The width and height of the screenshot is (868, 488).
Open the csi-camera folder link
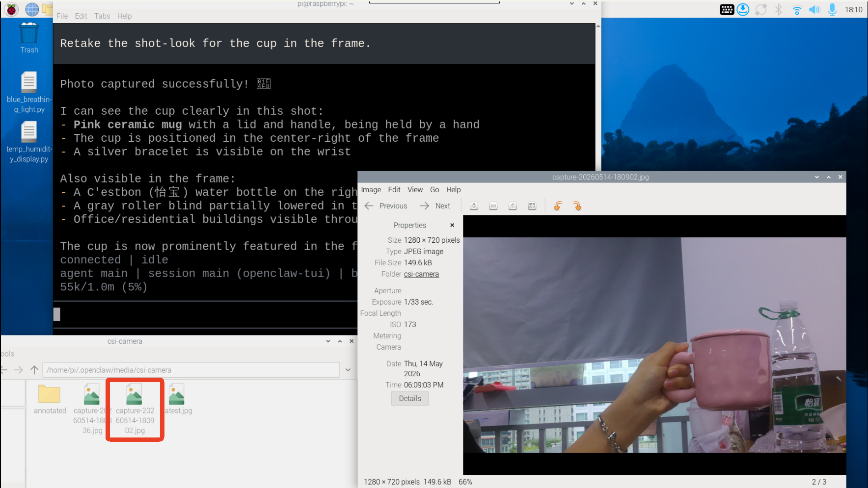tap(421, 274)
